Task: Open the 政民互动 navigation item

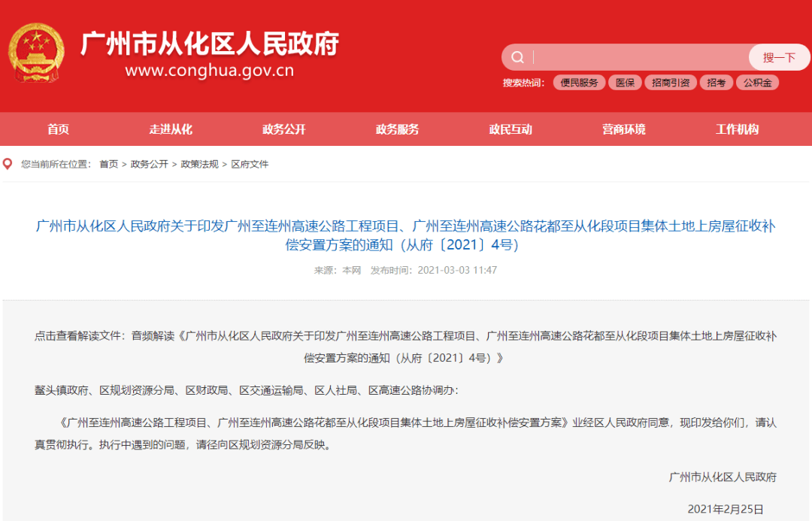Action: tap(511, 129)
